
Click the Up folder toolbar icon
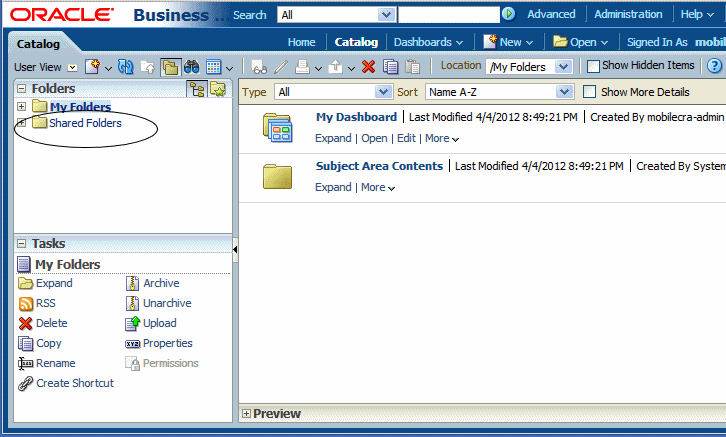click(x=148, y=67)
